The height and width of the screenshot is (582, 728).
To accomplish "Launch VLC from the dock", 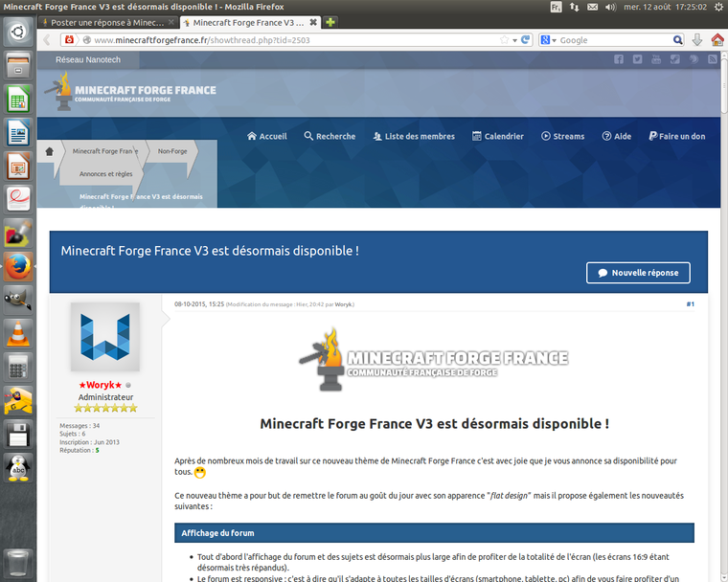I will [17, 332].
